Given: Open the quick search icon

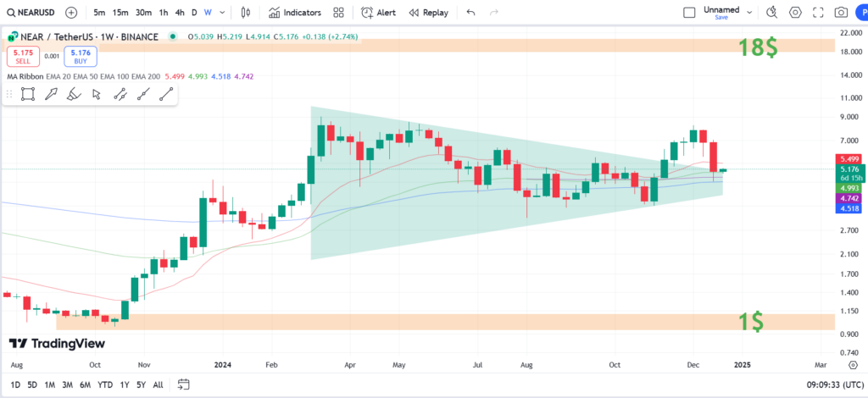Looking at the screenshot, I should point(771,13).
